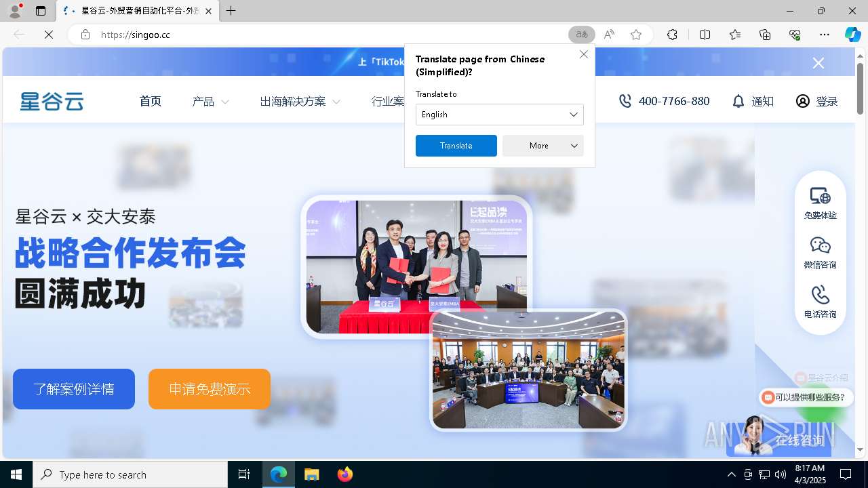
Task: Launch Firefox from the taskbar
Action: [344, 474]
